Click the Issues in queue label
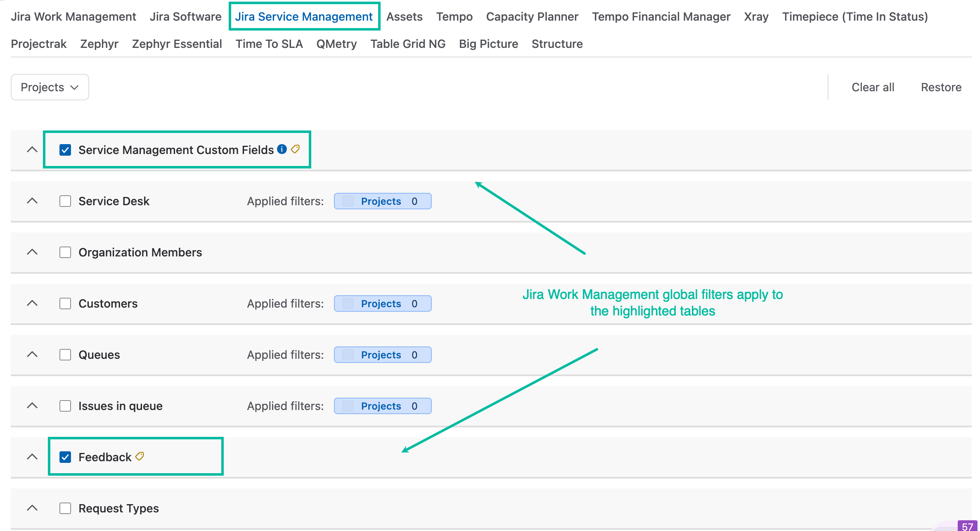The height and width of the screenshot is (531, 980). (121, 406)
